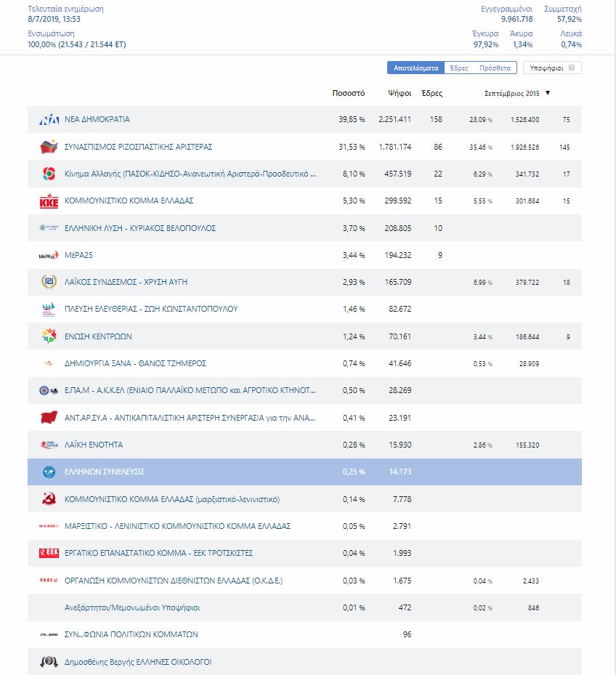The image size is (616, 675).
Task: Tick the Υποψήφιοι checkbox
Action: click(571, 68)
